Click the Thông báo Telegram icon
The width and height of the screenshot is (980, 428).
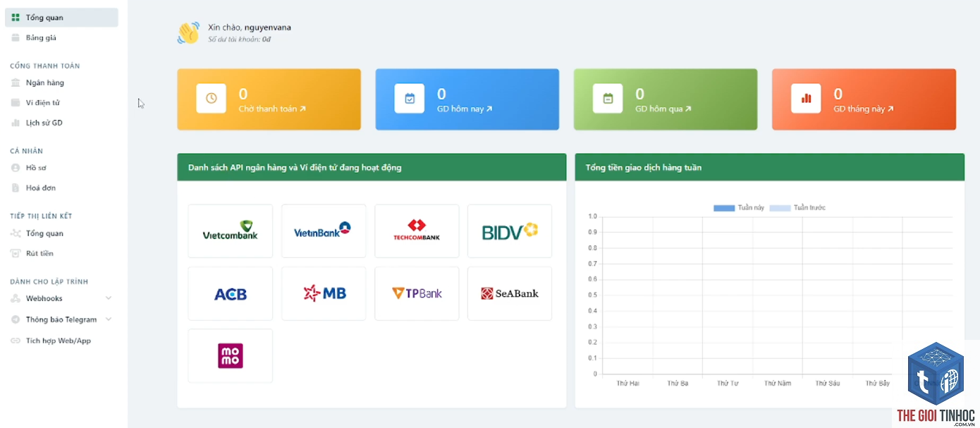coord(16,319)
